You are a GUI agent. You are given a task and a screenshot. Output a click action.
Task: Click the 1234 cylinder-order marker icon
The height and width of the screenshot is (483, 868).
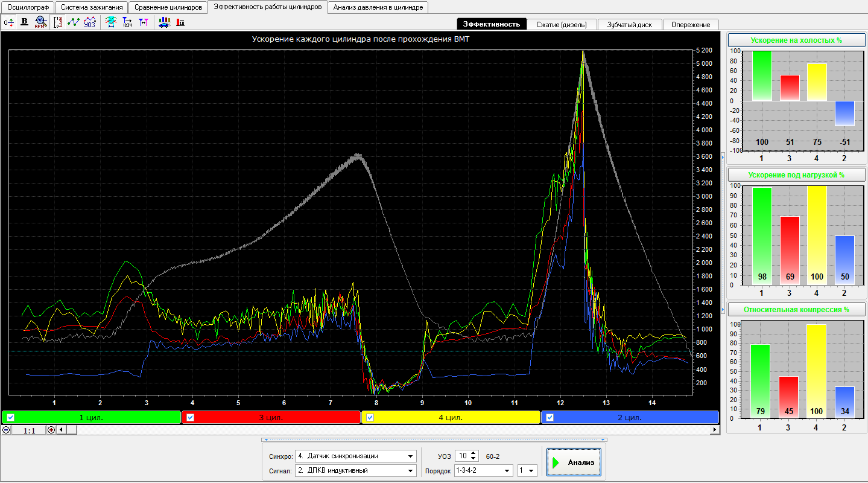[x=127, y=22]
